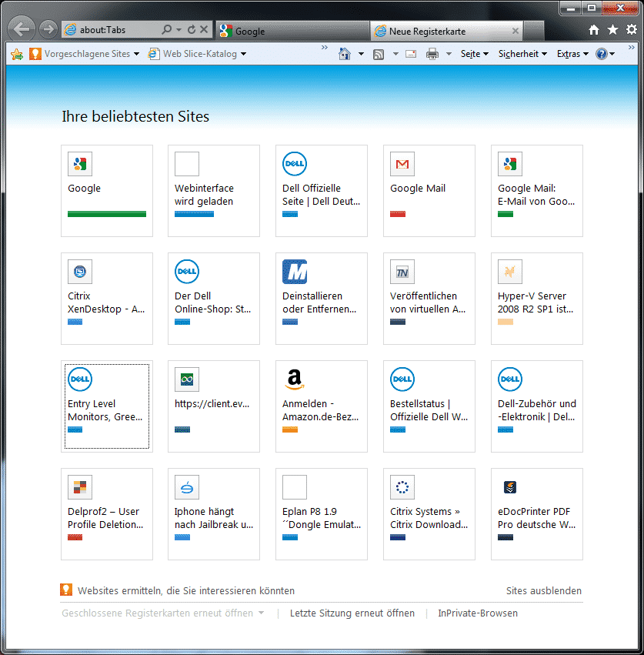The height and width of the screenshot is (655, 644).
Task: Click Websites ermitteln, die Sie interessieren könnten
Action: (186, 590)
